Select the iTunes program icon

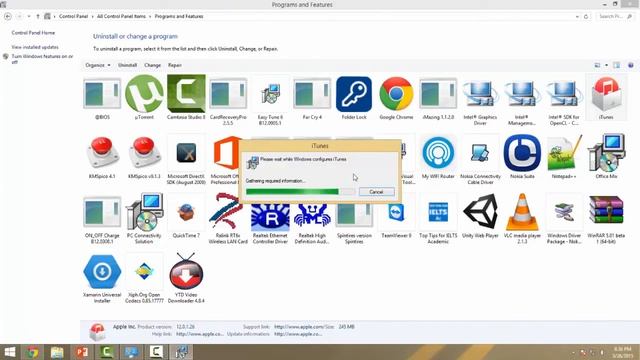tap(606, 94)
